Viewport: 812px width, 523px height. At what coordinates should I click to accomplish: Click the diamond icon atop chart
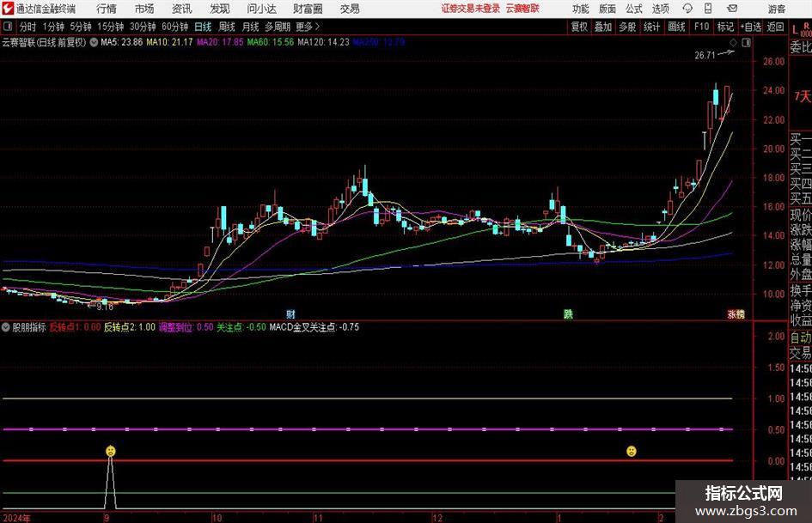click(733, 43)
